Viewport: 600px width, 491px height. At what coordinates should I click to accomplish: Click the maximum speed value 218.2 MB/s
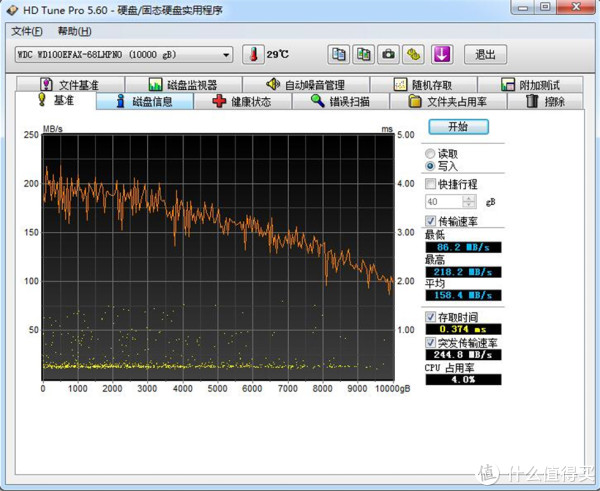click(463, 272)
